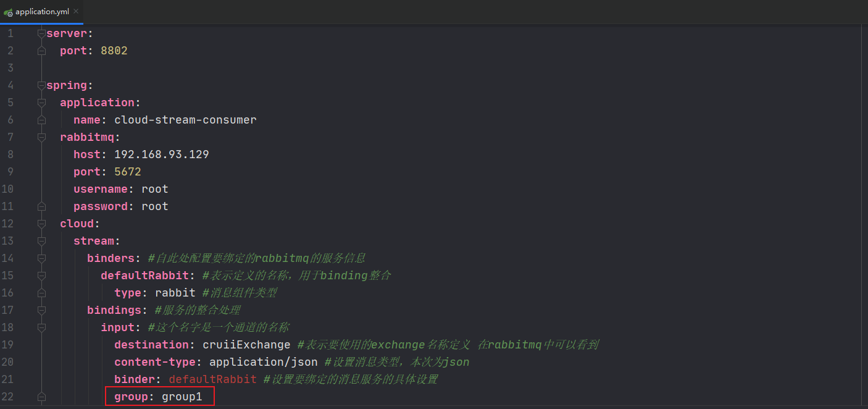Fold the input channel block
Image resolution: width=868 pixels, height=409 pixels.
(x=41, y=327)
